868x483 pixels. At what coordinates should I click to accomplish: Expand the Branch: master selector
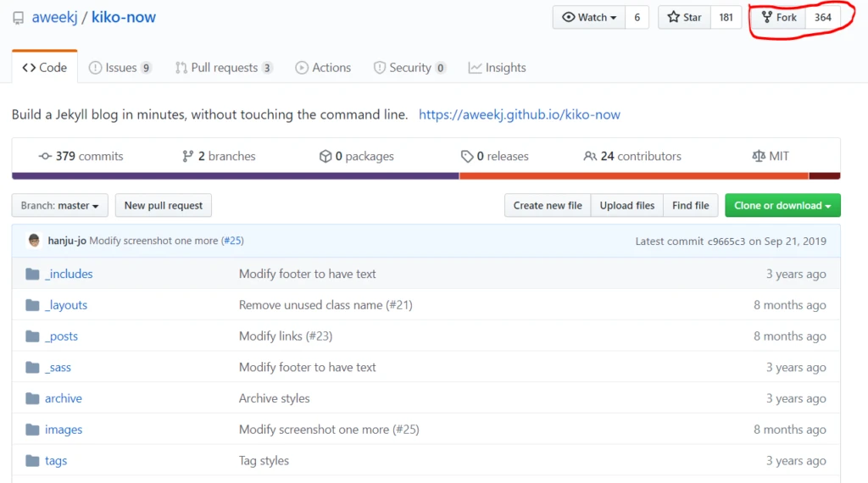point(59,206)
